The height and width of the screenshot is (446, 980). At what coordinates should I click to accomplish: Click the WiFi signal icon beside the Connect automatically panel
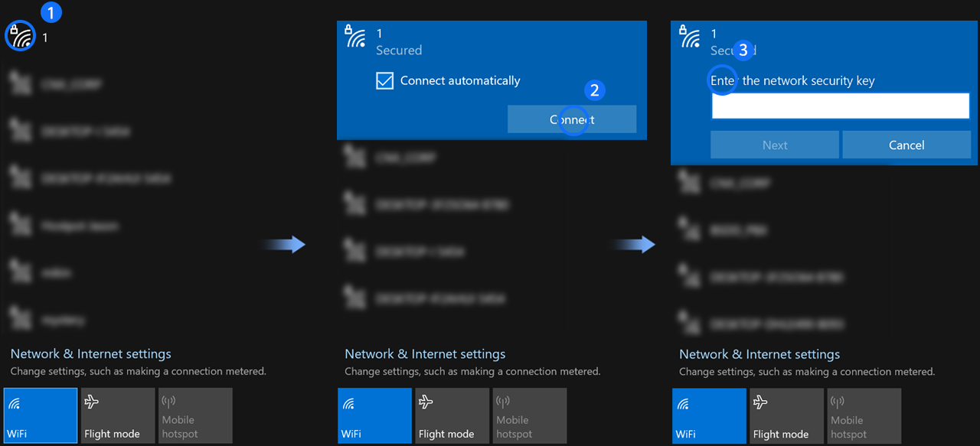pyautogui.click(x=356, y=37)
